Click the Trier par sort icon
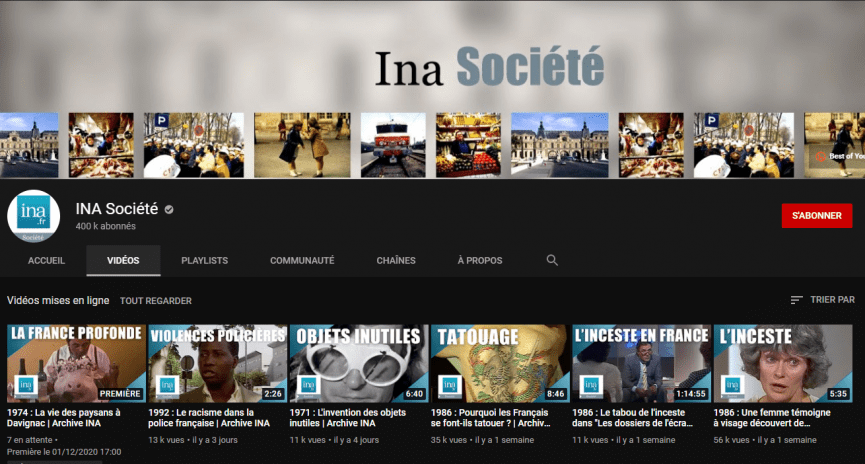865x464 pixels. click(796, 300)
